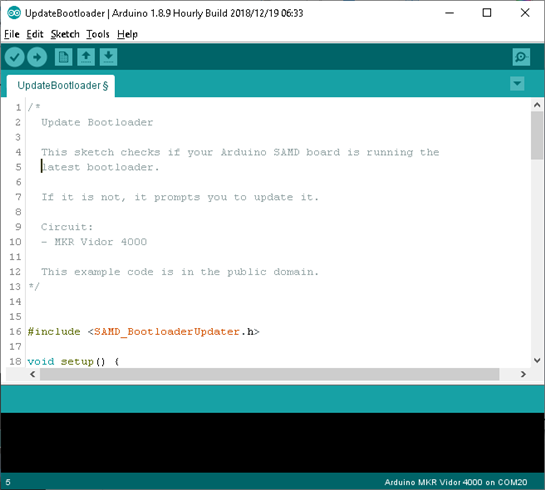Close the Arduino window
Screen dimensions: 545x490
pyautogui.click(x=525, y=13)
